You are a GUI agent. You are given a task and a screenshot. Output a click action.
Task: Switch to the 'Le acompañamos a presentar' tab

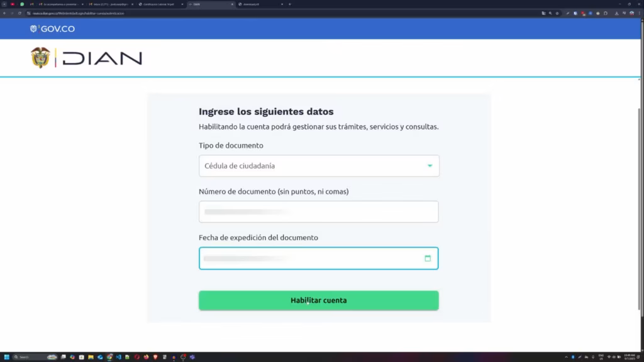click(x=61, y=4)
